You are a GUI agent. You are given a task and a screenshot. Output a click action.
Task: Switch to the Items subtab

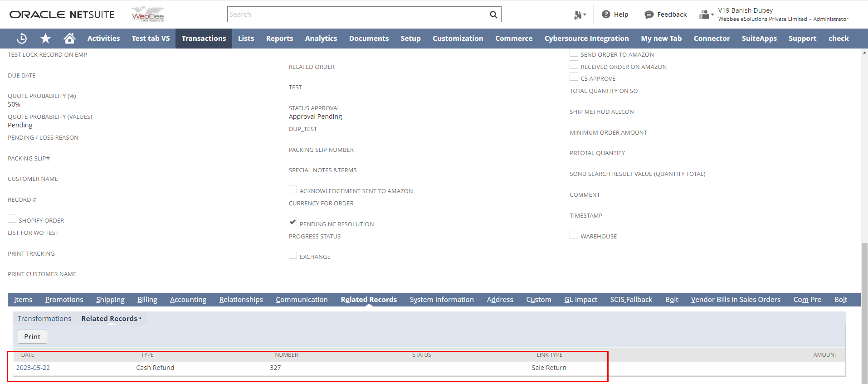click(x=23, y=299)
